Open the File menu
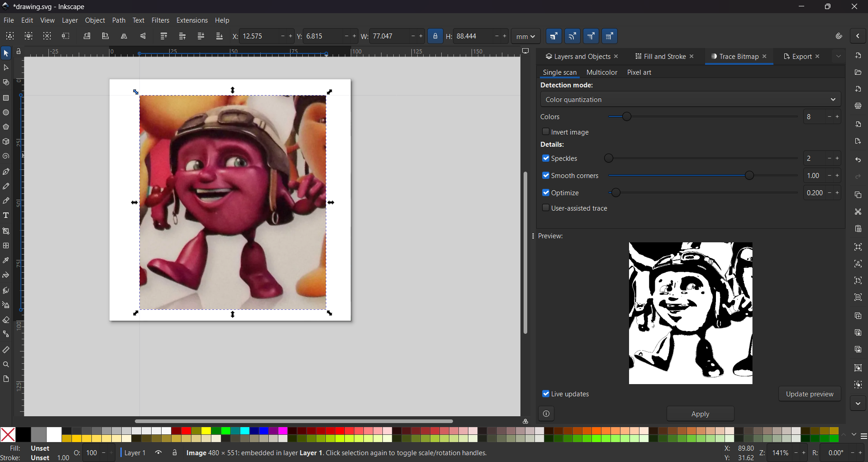The width and height of the screenshot is (868, 462). click(x=9, y=20)
